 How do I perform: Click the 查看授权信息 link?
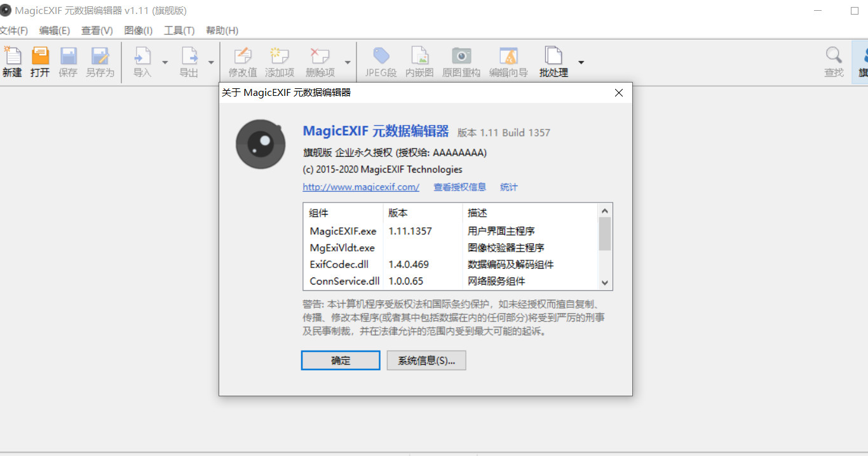tap(459, 187)
